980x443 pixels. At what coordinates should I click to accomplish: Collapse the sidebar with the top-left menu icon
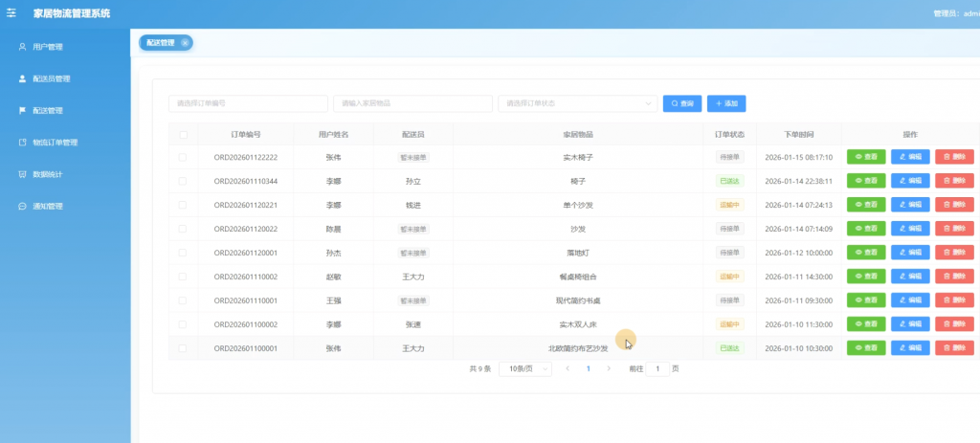pos(11,13)
